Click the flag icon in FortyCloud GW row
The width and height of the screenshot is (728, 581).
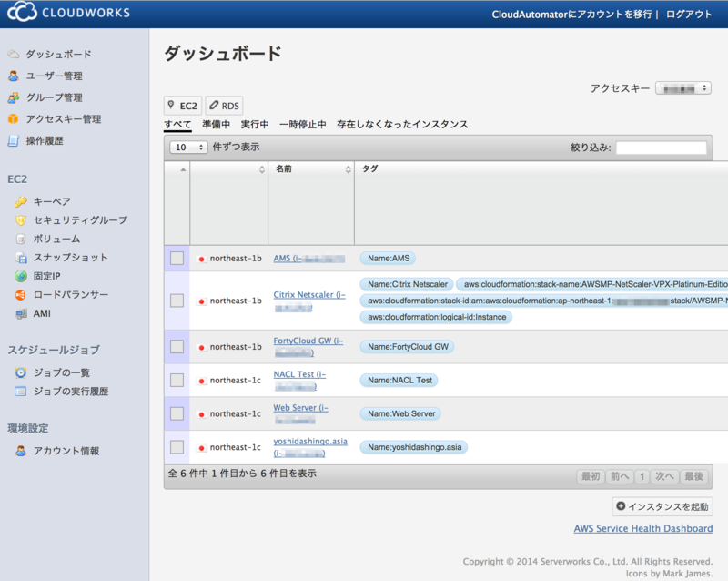(x=201, y=347)
